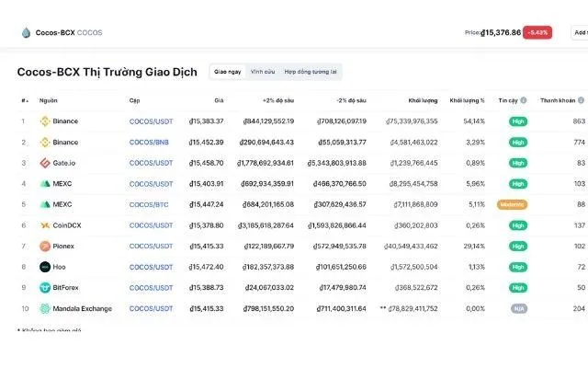Click the Binance logo in row 2
Image resolution: width=588 pixels, height=368 pixels.
coord(45,143)
